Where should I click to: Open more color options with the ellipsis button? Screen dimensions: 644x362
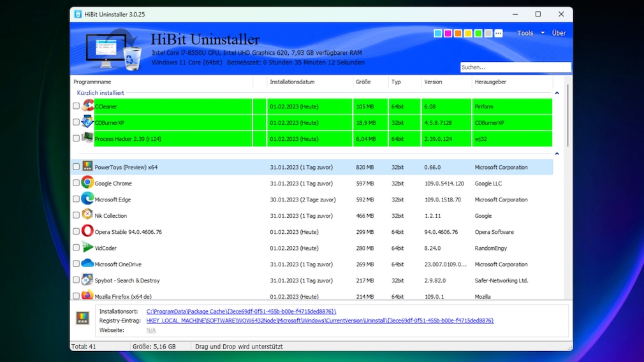tap(499, 33)
